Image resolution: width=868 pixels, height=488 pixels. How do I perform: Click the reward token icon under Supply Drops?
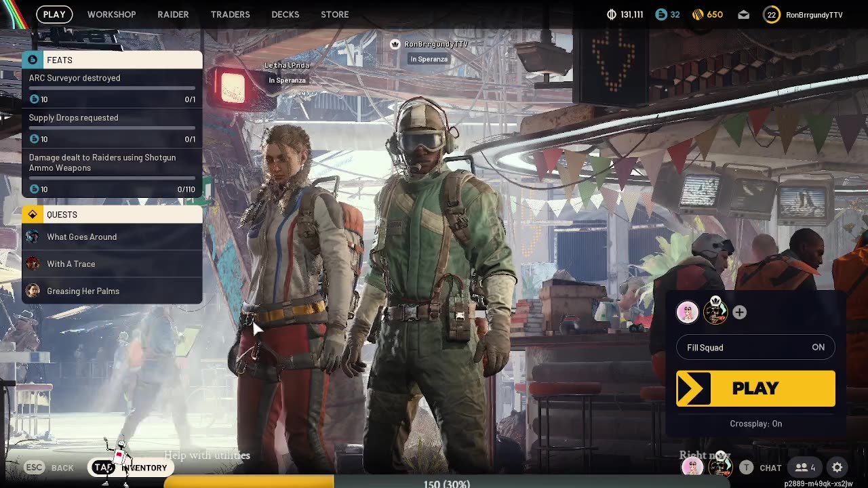coord(34,139)
